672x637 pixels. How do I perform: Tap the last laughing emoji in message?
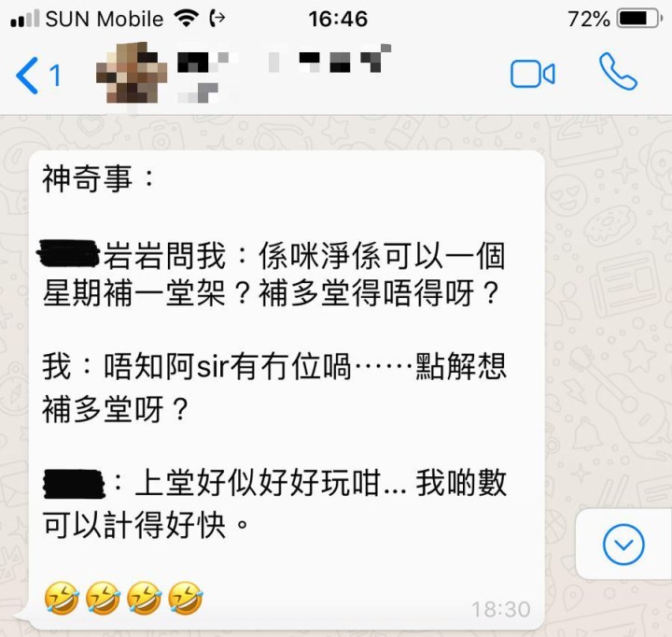click(x=186, y=598)
